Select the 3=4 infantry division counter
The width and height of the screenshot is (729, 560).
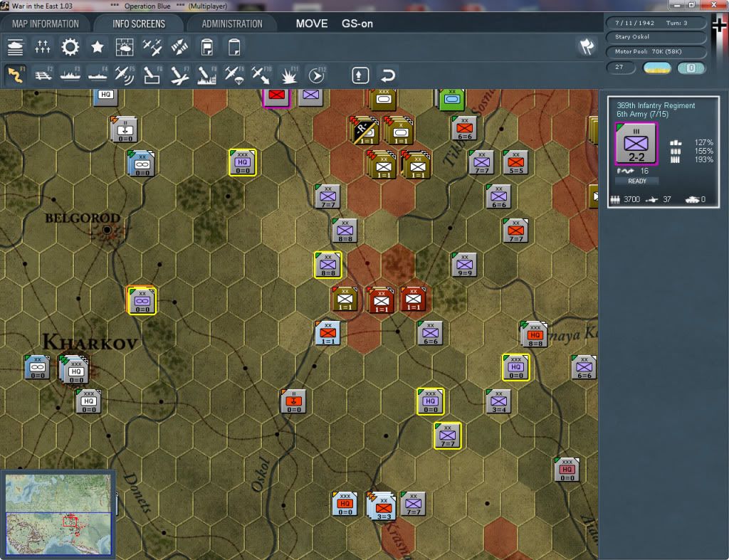point(498,401)
